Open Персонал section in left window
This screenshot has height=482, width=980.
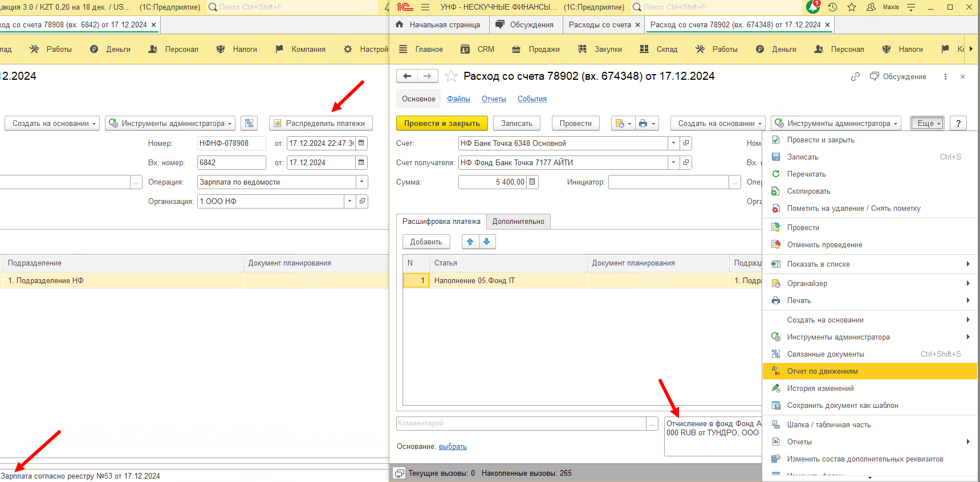pos(173,49)
